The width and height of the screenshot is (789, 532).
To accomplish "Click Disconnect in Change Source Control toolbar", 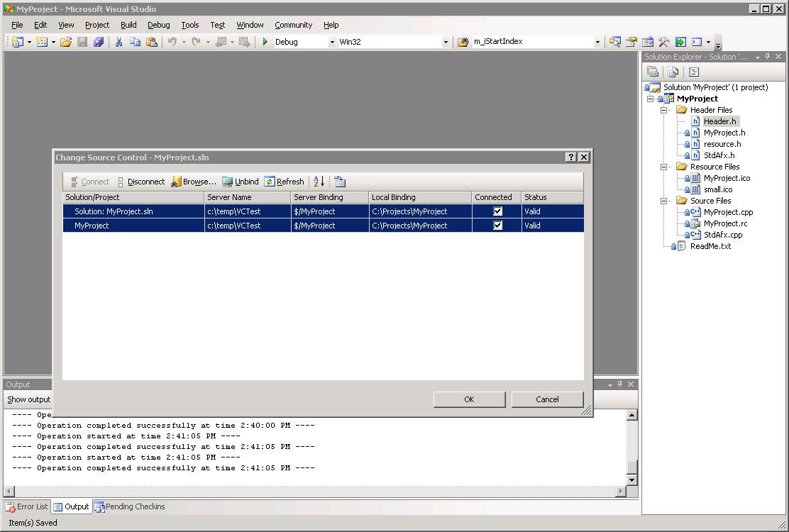I will coord(140,182).
